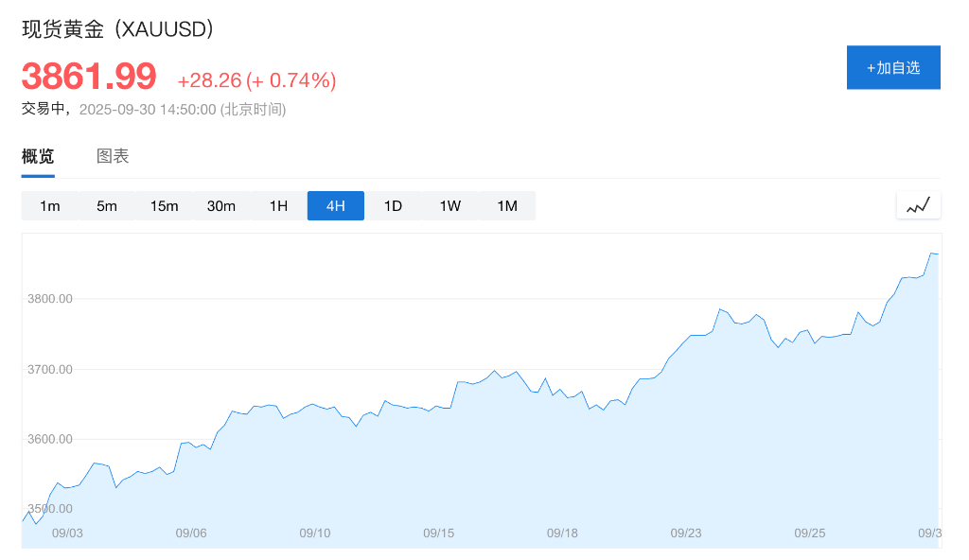Enable the 1W timeframe view

tap(449, 205)
